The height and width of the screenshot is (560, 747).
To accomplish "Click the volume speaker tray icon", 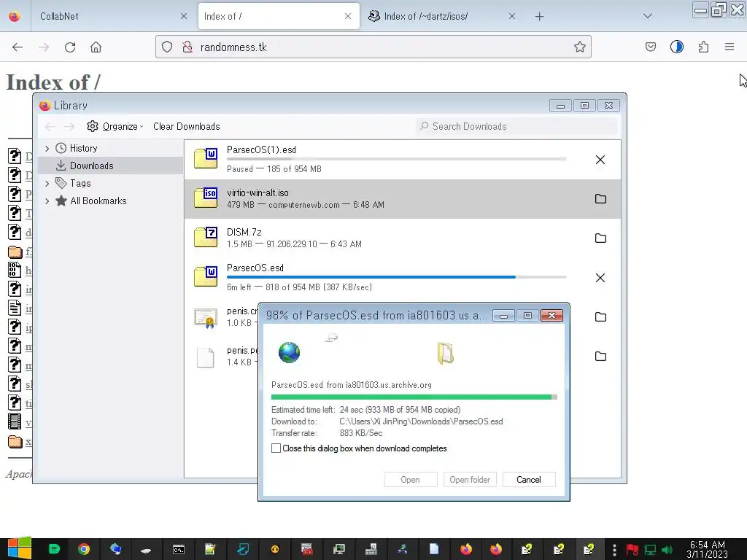I will (667, 550).
